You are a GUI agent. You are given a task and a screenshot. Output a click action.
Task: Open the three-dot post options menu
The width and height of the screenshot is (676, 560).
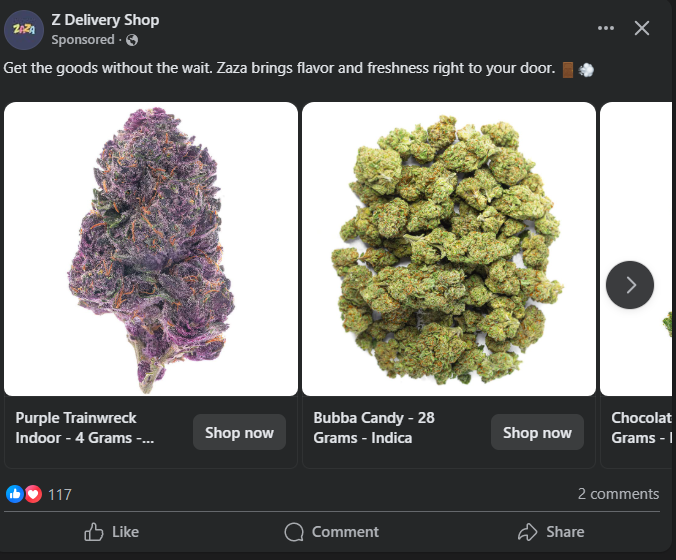coord(606,28)
